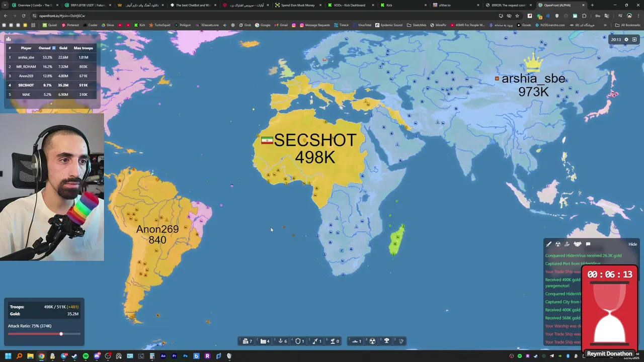Adjust the Attack Ratio slider handle
Screen dimensions: 644x362
(61, 334)
